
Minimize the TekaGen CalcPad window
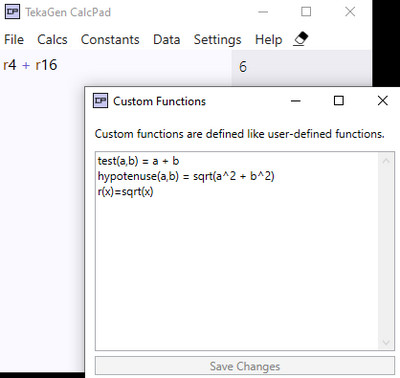click(263, 12)
